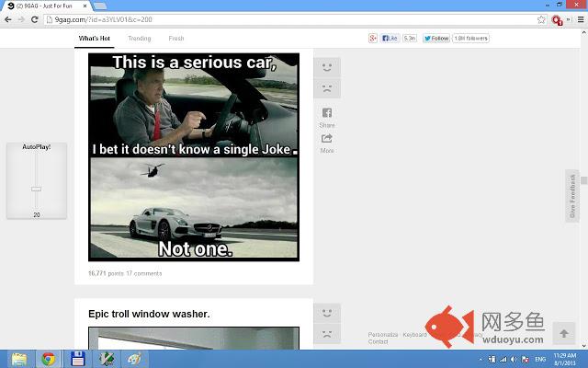Image resolution: width=588 pixels, height=368 pixels.
Task: Click the 5.3m Facebook like count
Action: [410, 39]
